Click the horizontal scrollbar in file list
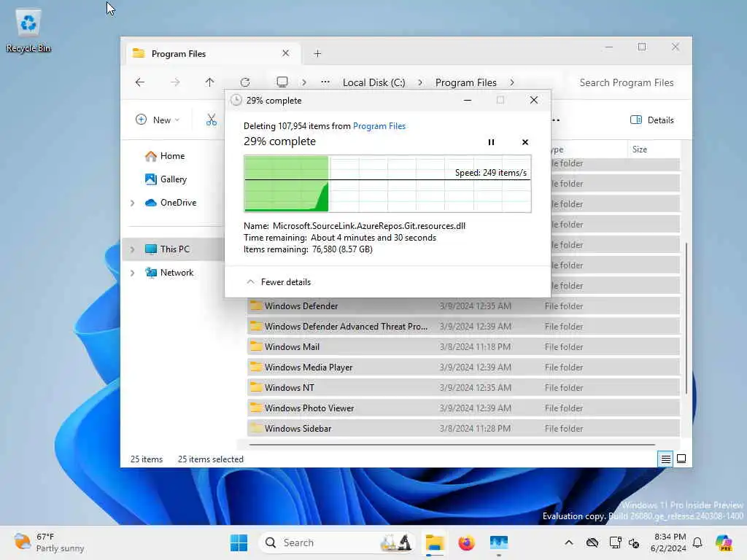747x560 pixels. click(x=452, y=444)
